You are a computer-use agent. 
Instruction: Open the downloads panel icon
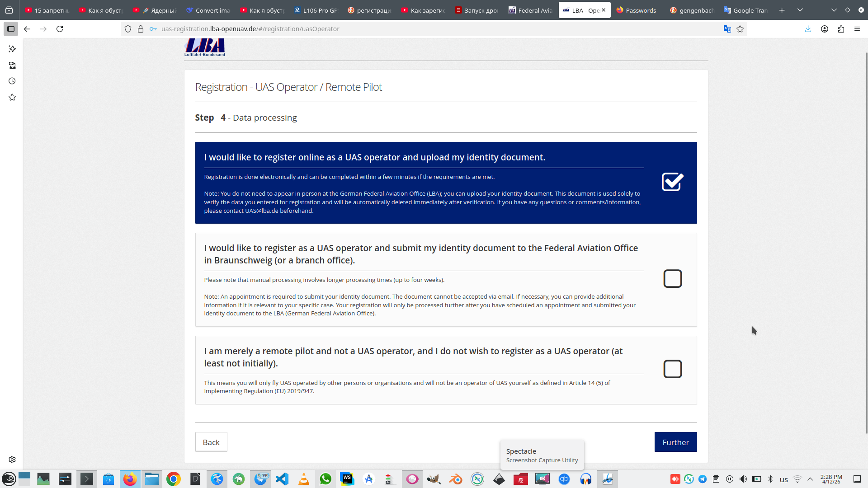[808, 29]
